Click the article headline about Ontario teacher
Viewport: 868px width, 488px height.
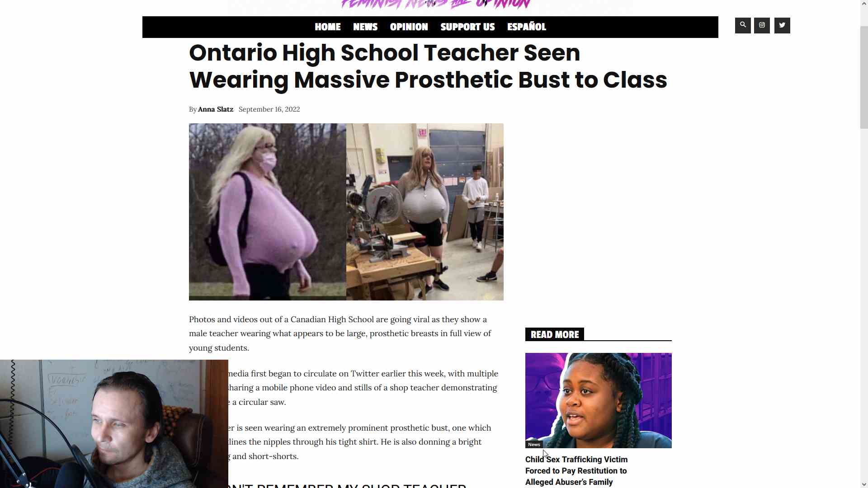coord(428,66)
